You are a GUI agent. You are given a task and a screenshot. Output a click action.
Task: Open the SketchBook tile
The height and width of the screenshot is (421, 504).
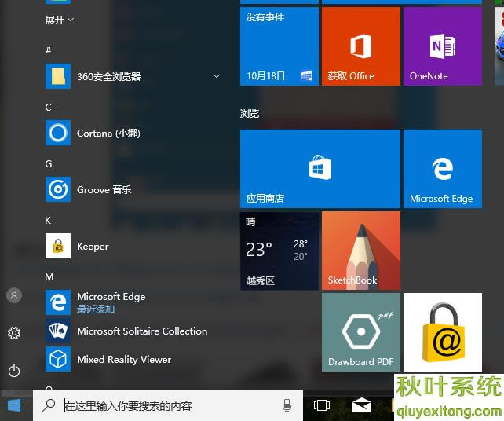361,251
